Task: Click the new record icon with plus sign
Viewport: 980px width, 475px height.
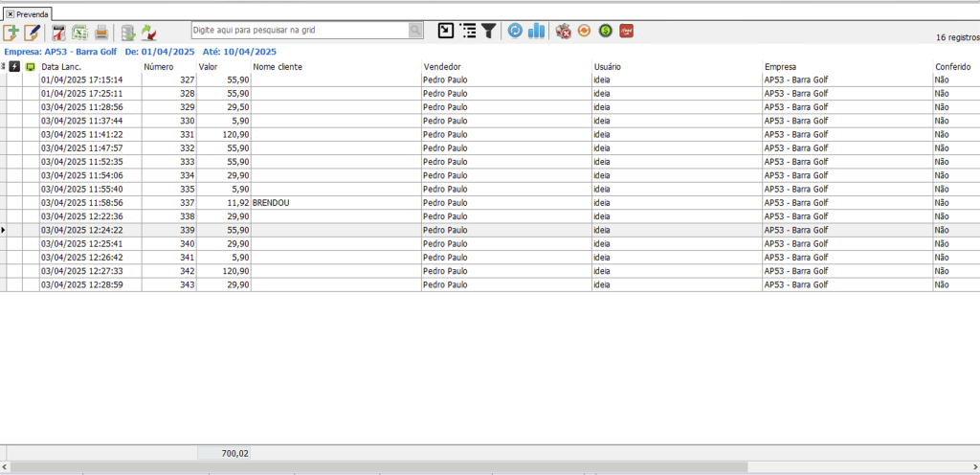Action: [x=11, y=32]
